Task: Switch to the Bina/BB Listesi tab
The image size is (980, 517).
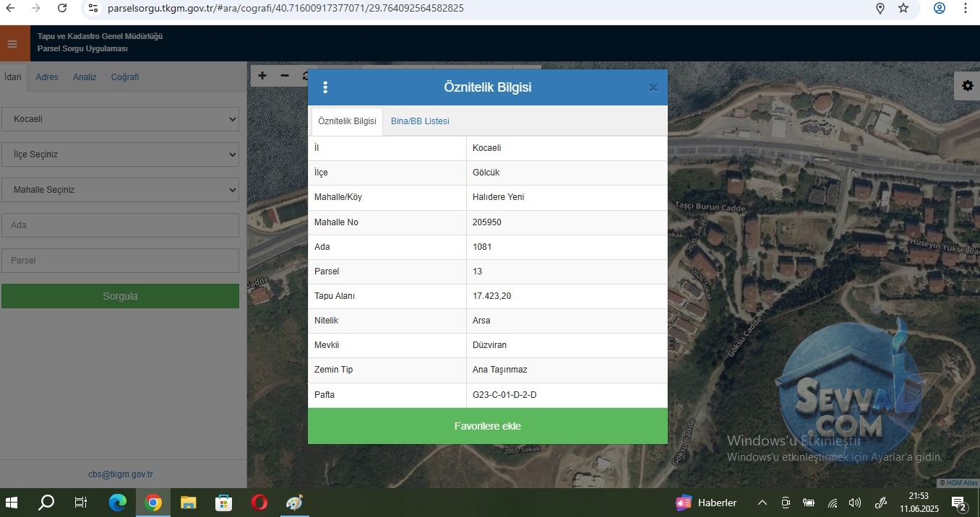Action: (420, 121)
